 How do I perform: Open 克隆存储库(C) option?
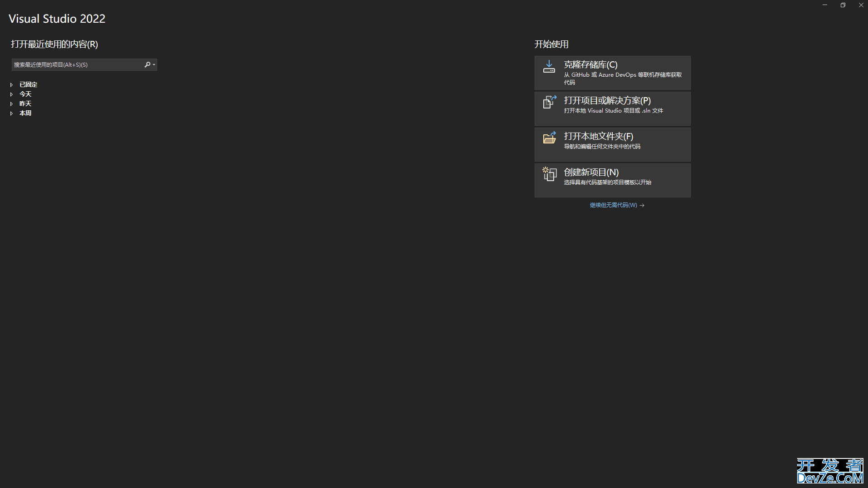click(612, 73)
